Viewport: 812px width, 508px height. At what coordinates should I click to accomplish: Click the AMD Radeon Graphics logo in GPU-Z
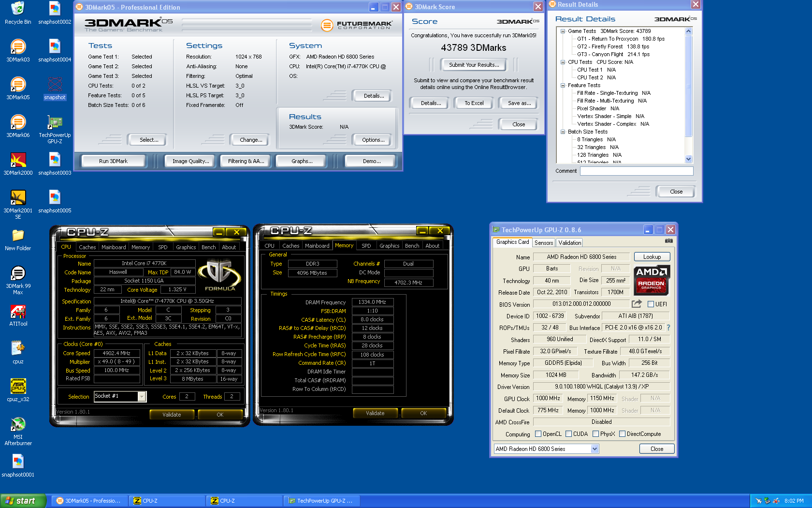651,280
